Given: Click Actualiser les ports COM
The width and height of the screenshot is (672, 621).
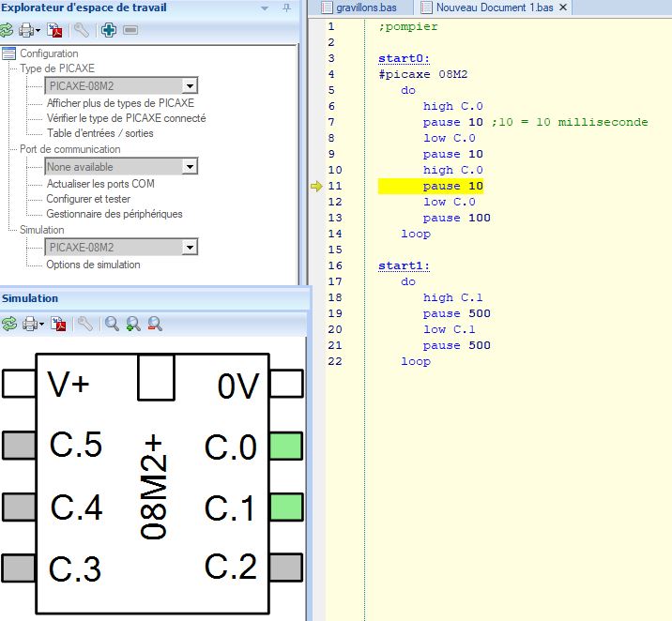Looking at the screenshot, I should pos(100,184).
